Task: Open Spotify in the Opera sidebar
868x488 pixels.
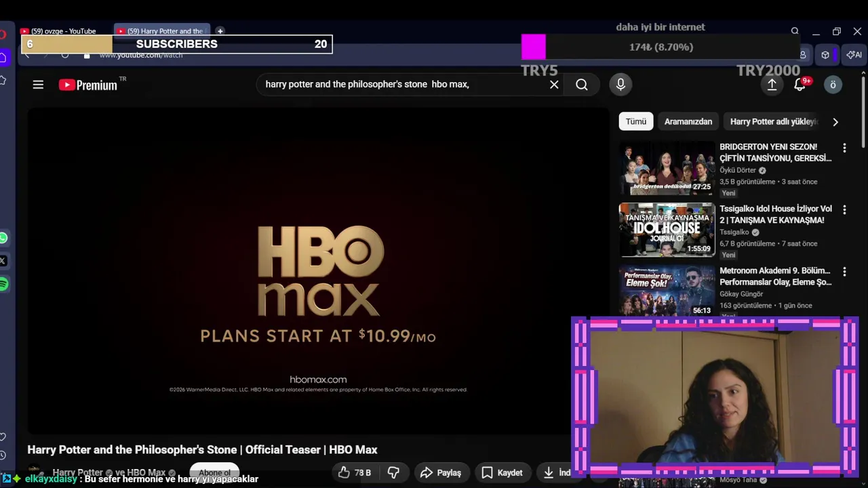Action: pos(3,284)
